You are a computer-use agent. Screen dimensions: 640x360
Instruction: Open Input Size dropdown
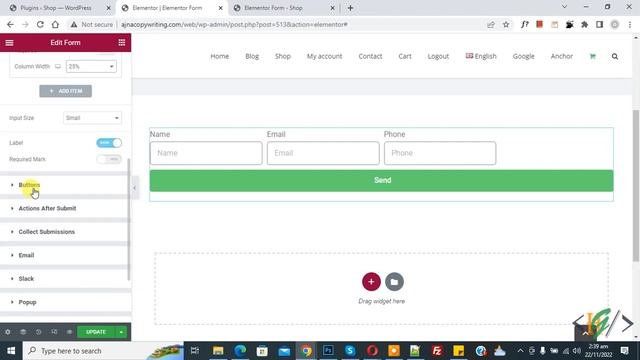tap(92, 118)
